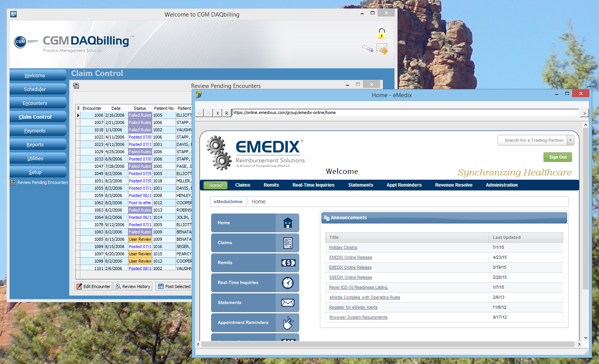The height and width of the screenshot is (364, 599).
Task: Open eMedix Complies with Operating Rules link
Action: coord(365,298)
